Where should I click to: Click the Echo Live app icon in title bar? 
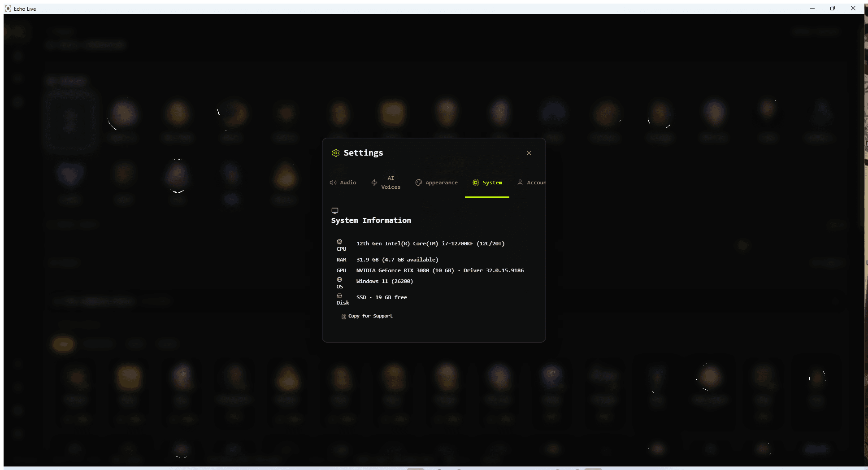coord(8,9)
